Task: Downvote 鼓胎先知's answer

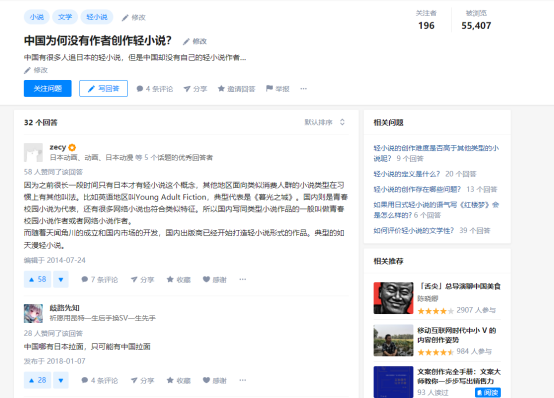Action: (61, 380)
